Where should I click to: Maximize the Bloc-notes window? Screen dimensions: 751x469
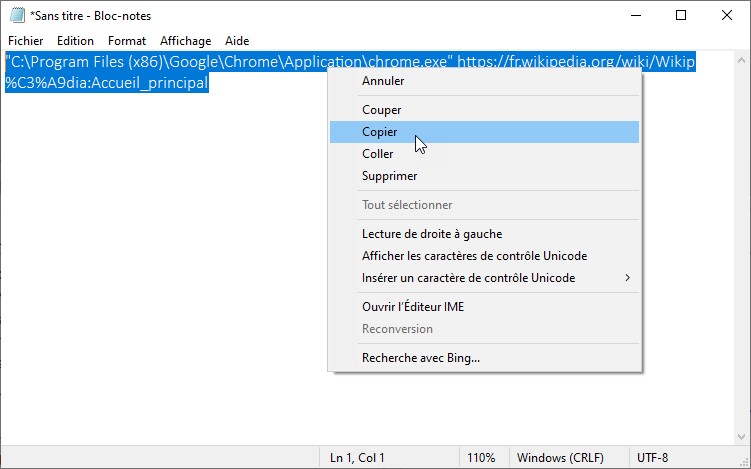click(681, 15)
